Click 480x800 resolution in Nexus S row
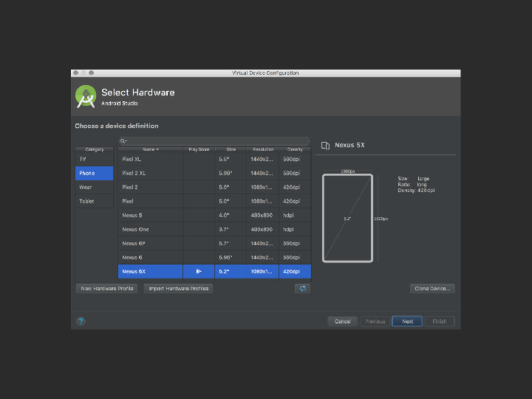 tap(263, 215)
